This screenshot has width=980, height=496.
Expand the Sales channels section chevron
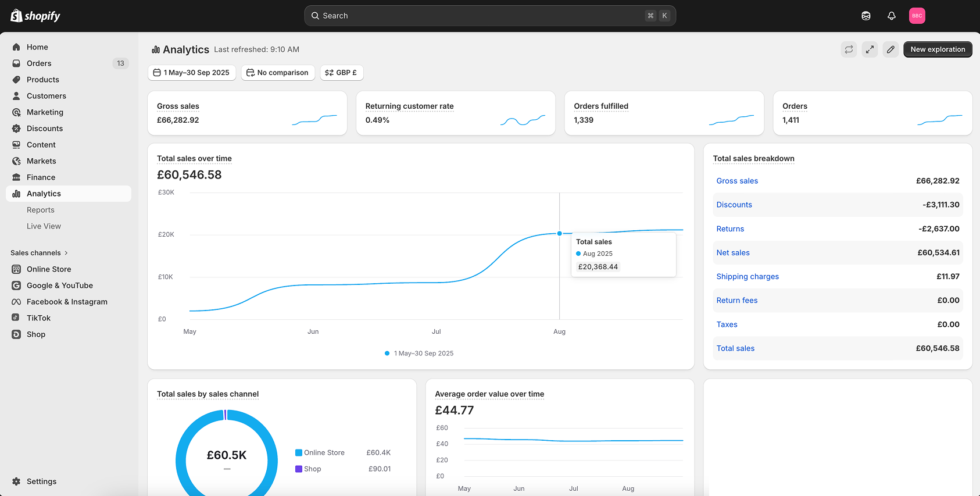pos(66,253)
